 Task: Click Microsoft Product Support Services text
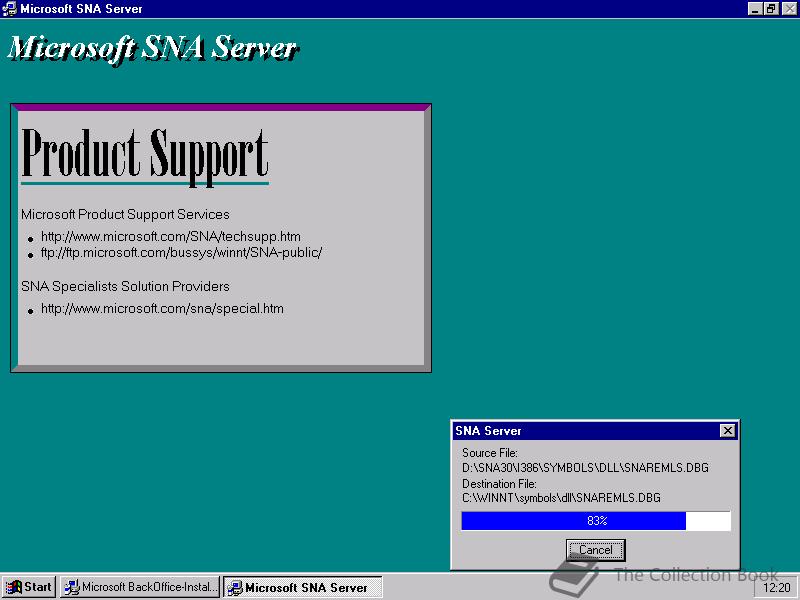(125, 214)
